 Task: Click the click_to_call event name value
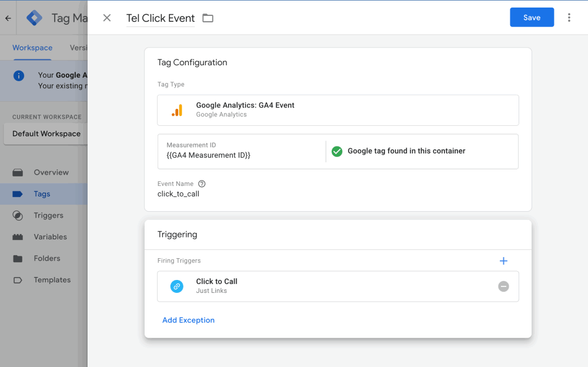178,194
